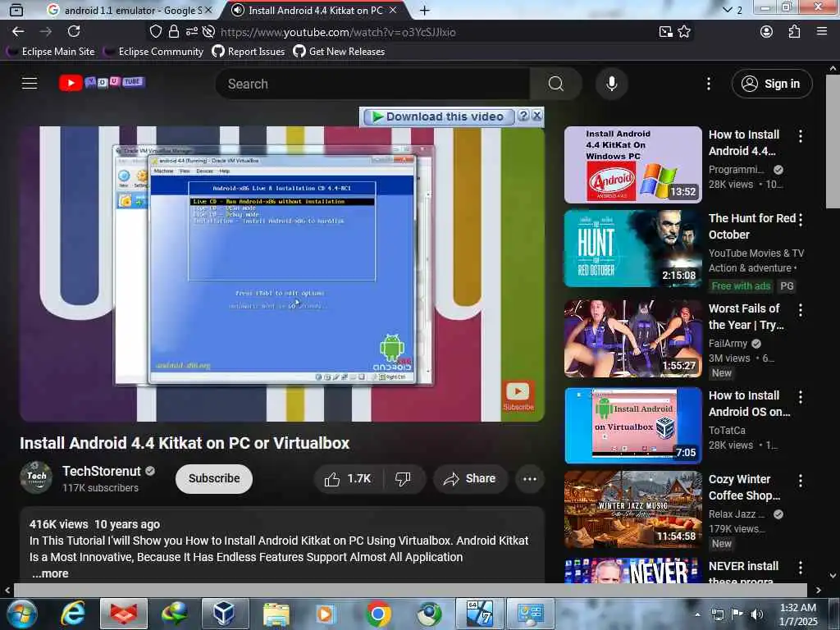Screen dimensions: 840x630
Task: Open the extensions puzzle icon
Action: 794,32
